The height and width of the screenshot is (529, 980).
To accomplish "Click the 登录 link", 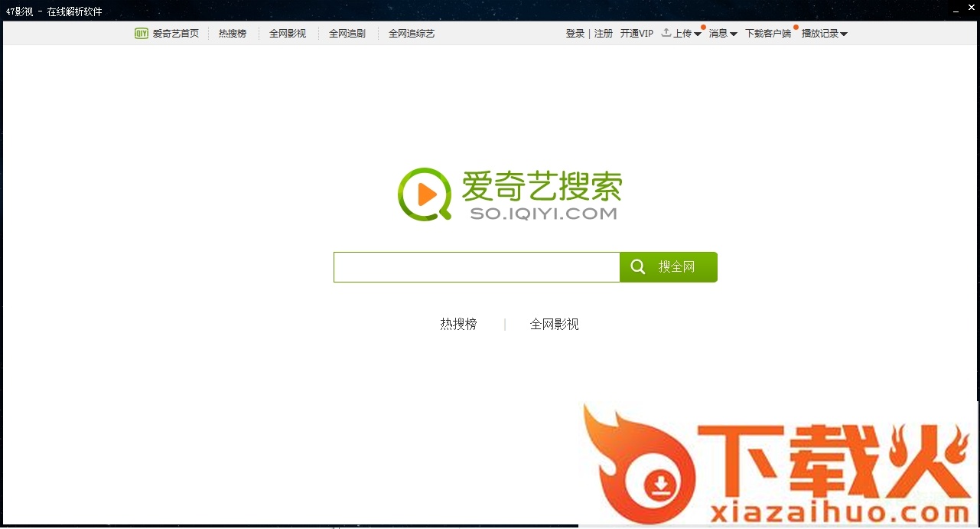I will pos(575,34).
